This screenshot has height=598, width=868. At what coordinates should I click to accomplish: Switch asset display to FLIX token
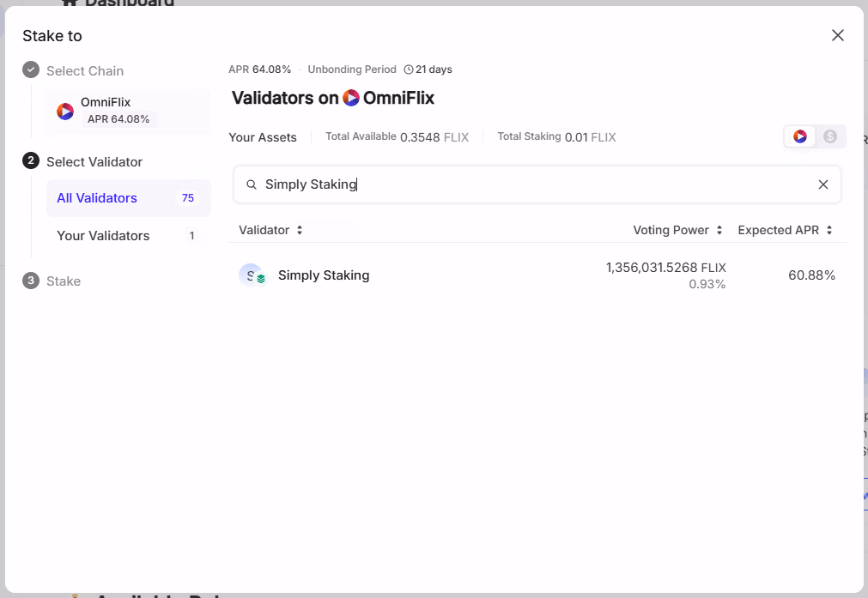click(800, 136)
